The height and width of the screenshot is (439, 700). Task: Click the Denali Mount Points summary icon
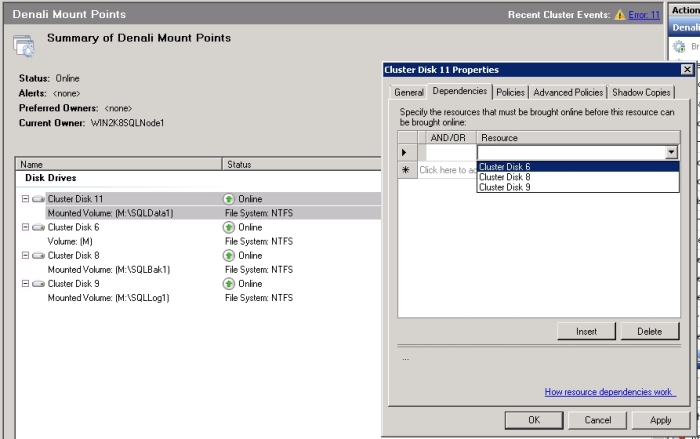click(25, 44)
